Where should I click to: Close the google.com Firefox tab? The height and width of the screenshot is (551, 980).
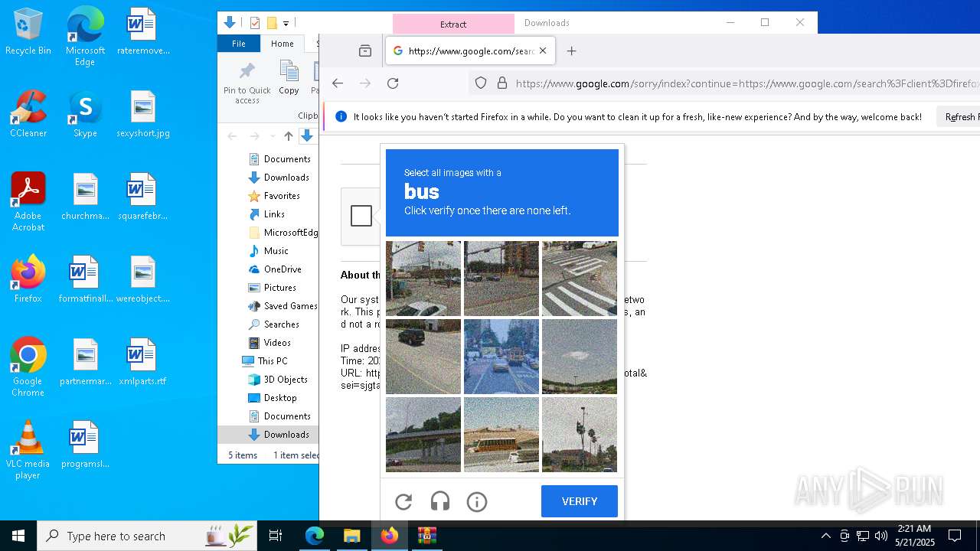point(543,51)
